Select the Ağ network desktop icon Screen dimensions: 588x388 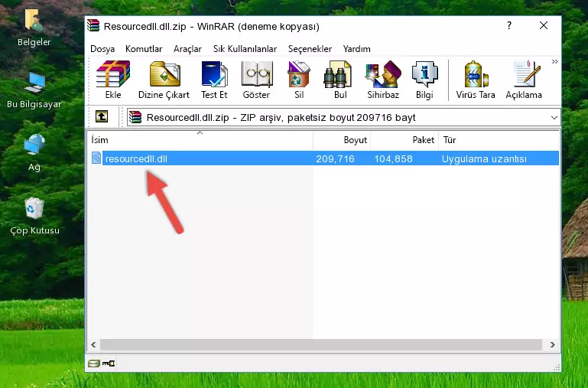[x=34, y=152]
